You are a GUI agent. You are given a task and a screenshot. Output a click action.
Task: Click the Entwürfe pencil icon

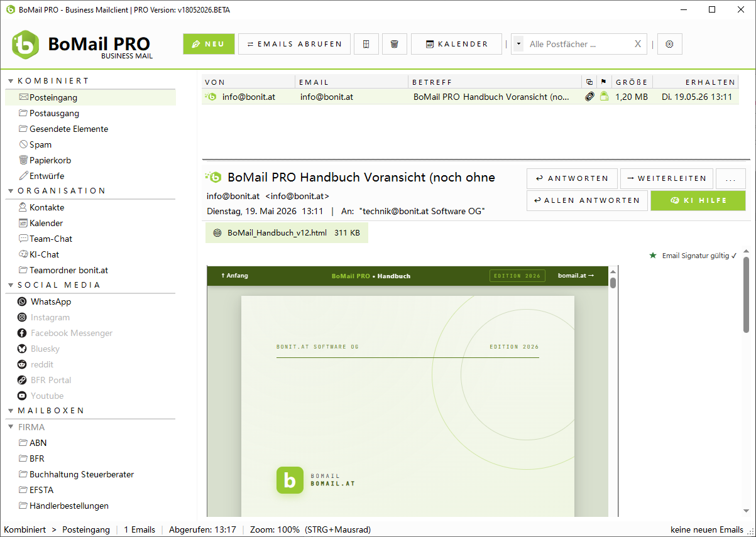click(x=24, y=176)
